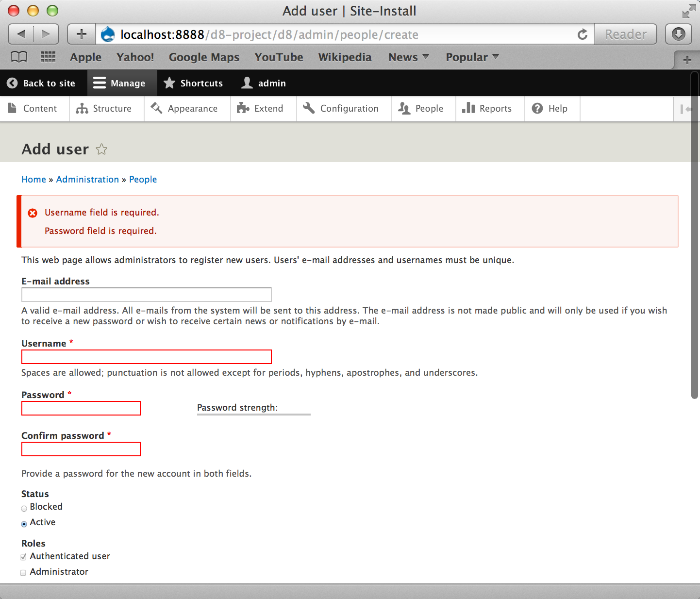Image resolution: width=700 pixels, height=599 pixels.
Task: Click the Appearance paintbrush icon
Action: pos(156,108)
